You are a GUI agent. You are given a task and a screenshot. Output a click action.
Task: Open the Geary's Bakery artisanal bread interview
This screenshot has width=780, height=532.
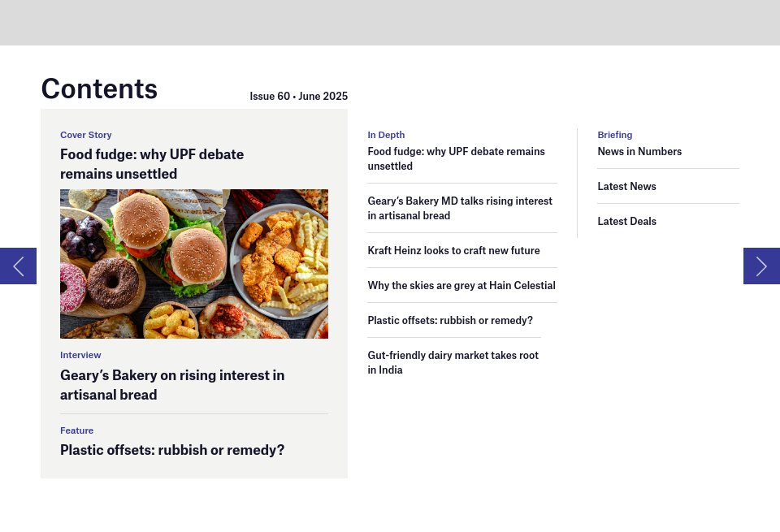(172, 384)
